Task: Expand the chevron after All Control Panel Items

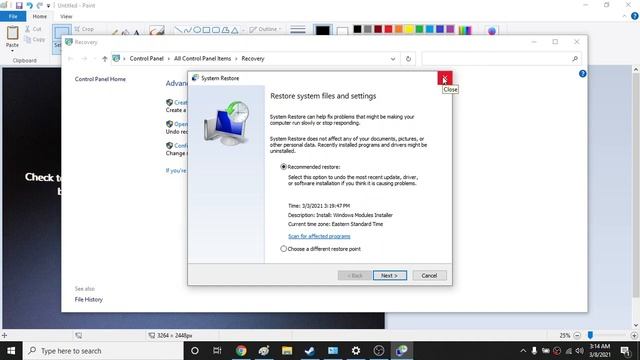Action: tap(236, 59)
